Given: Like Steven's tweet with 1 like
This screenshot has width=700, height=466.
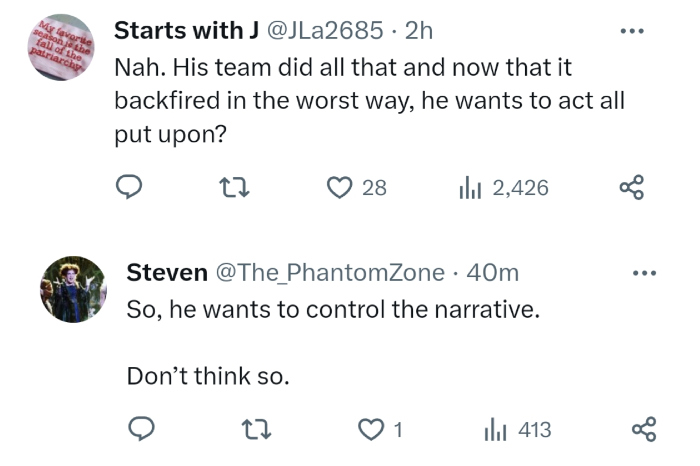Looking at the screenshot, I should (x=371, y=429).
